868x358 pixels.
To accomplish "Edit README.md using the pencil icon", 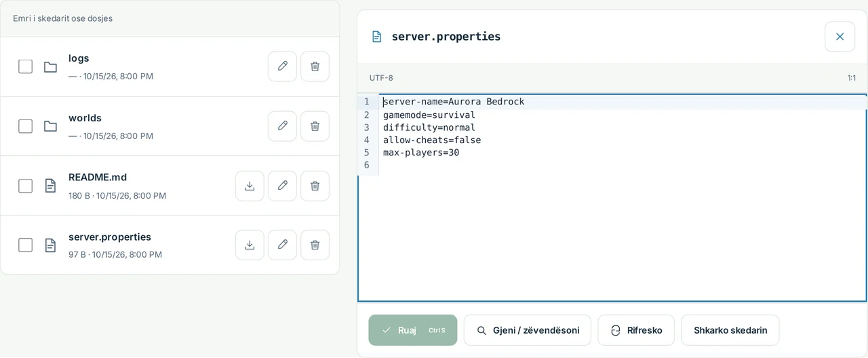I will click(282, 186).
